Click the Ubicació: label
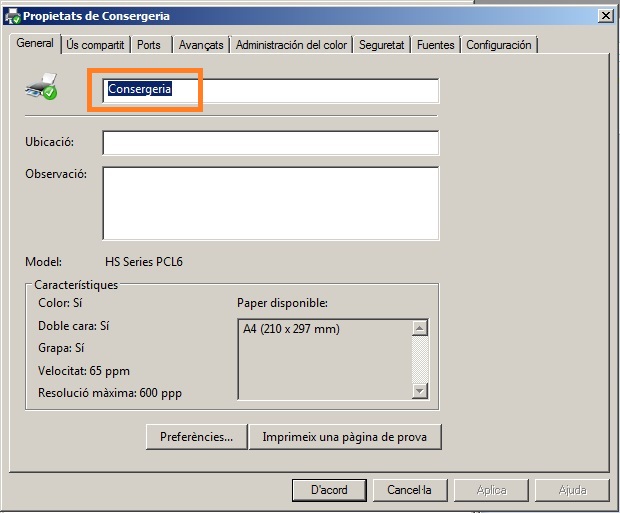620x513 pixels. click(x=49, y=142)
